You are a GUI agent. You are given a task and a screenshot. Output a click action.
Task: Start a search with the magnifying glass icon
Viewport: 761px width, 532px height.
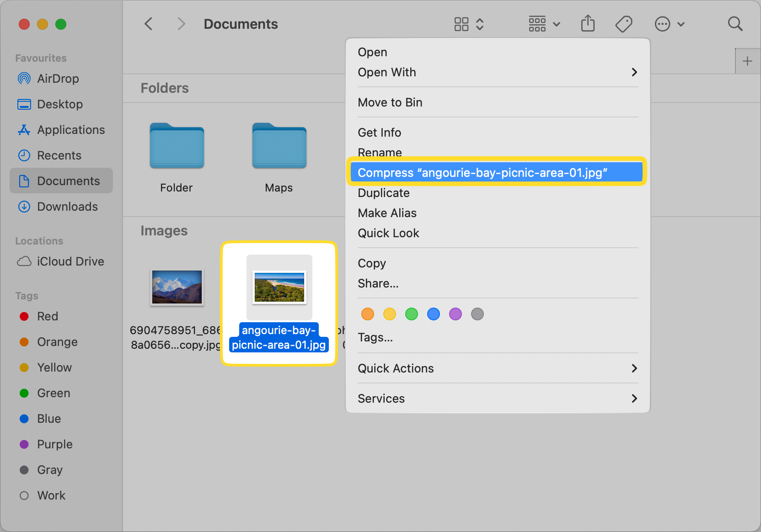point(735,24)
